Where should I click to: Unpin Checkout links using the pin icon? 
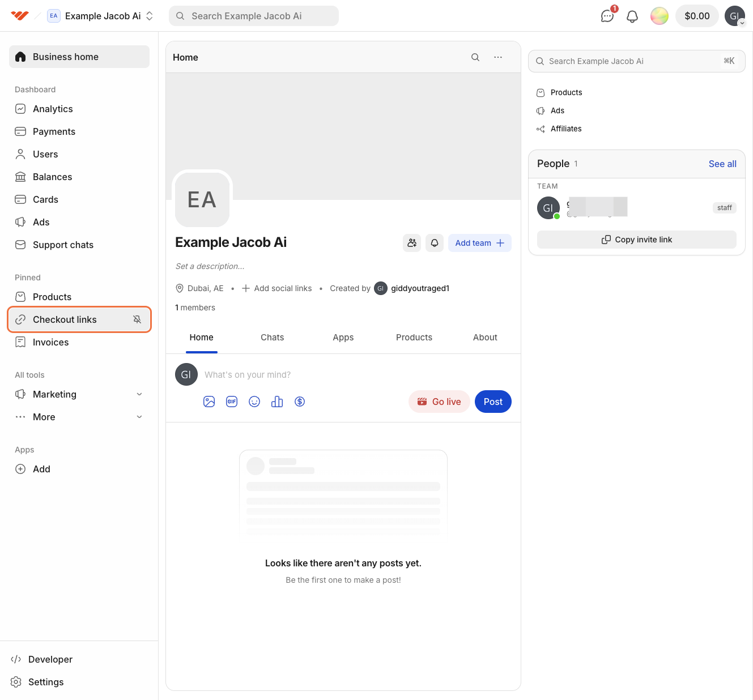click(137, 319)
